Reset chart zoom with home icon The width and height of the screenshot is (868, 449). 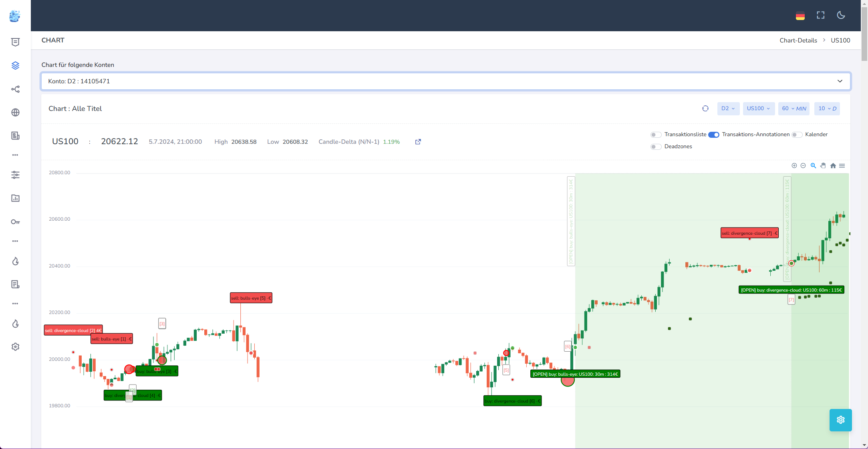(x=833, y=166)
